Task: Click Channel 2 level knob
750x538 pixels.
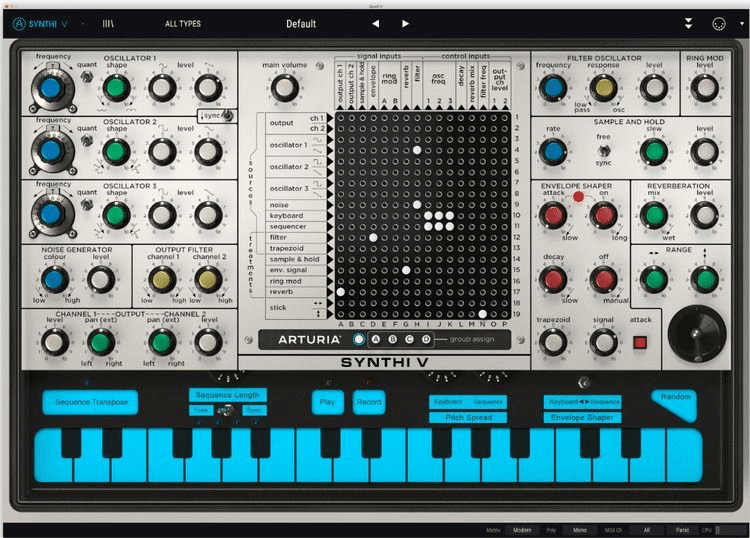Action: click(208, 342)
